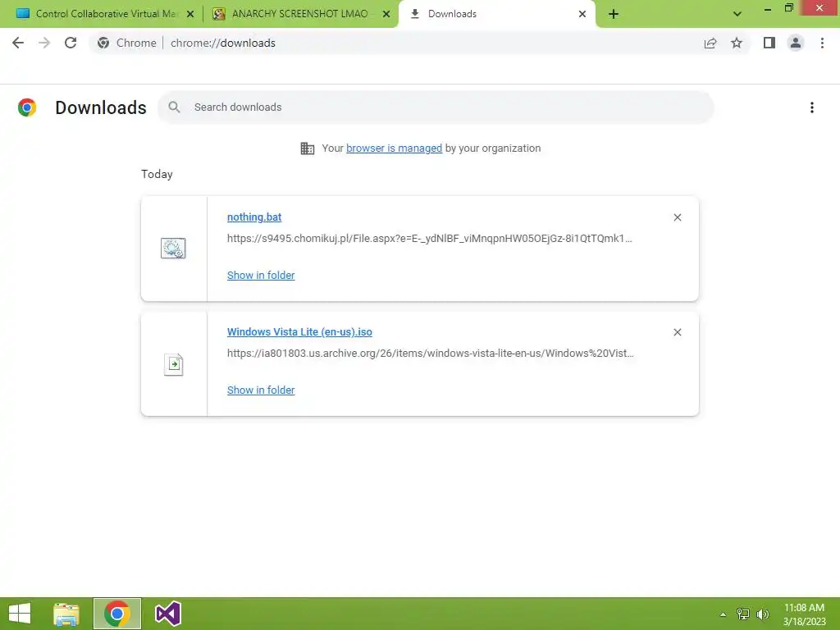Open the nothing.bat file link

pos(254,217)
